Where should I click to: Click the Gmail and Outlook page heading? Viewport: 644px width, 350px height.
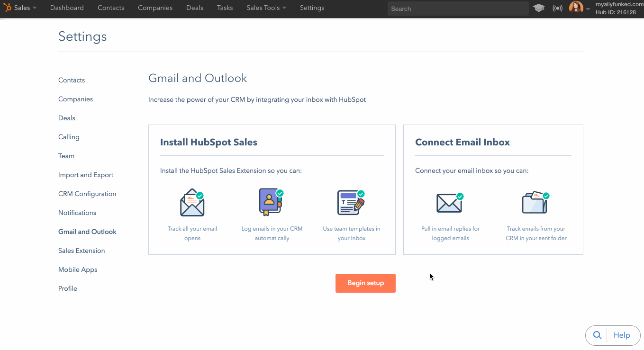[x=198, y=78]
